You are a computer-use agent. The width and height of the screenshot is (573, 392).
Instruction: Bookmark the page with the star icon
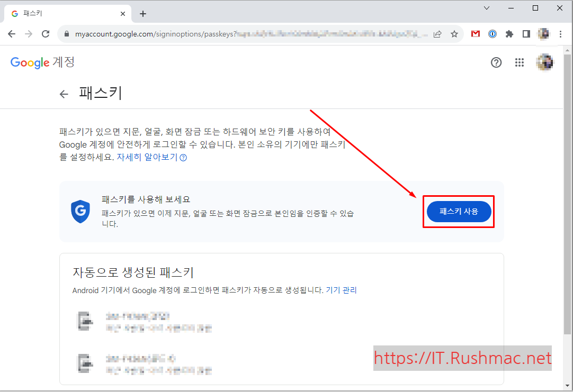tap(454, 33)
